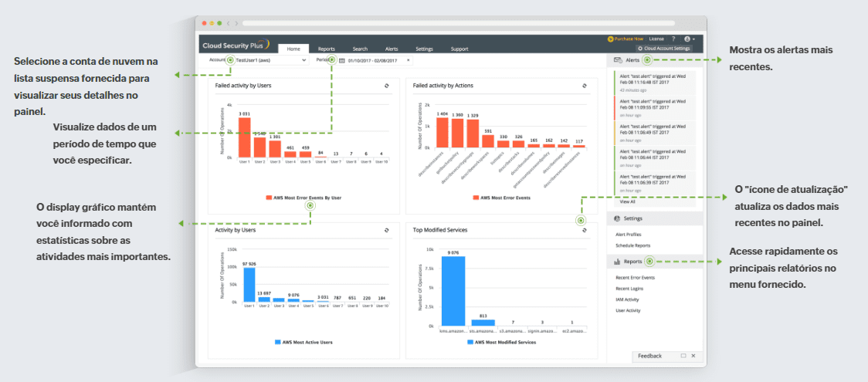Click the calendar icon beside Period
The width and height of the screenshot is (868, 382).
tap(342, 60)
